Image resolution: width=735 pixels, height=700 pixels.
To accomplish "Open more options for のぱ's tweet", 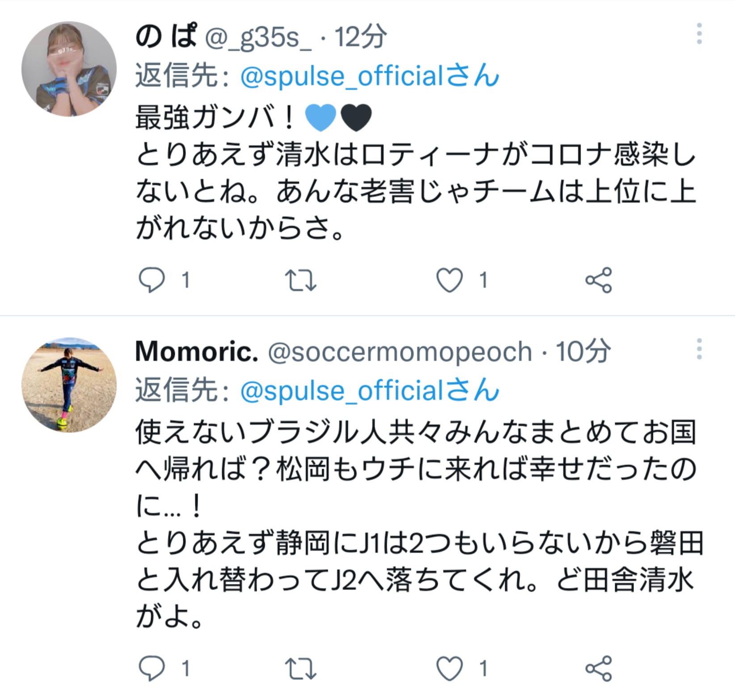I will point(699,34).
